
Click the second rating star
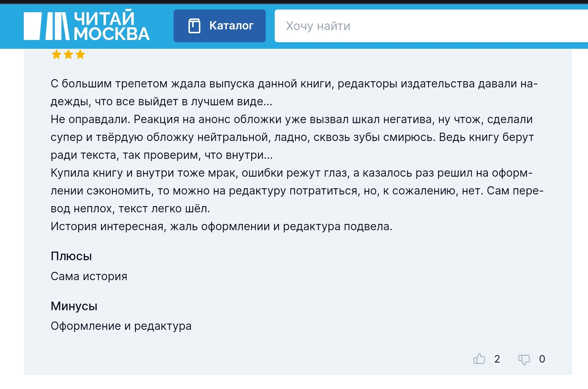[x=68, y=55]
